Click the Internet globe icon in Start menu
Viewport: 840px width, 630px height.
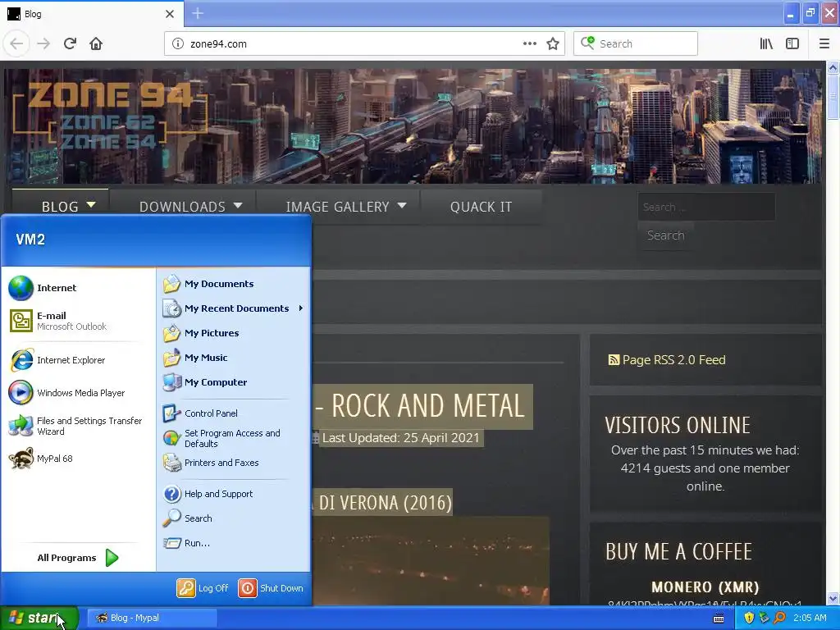coord(21,288)
